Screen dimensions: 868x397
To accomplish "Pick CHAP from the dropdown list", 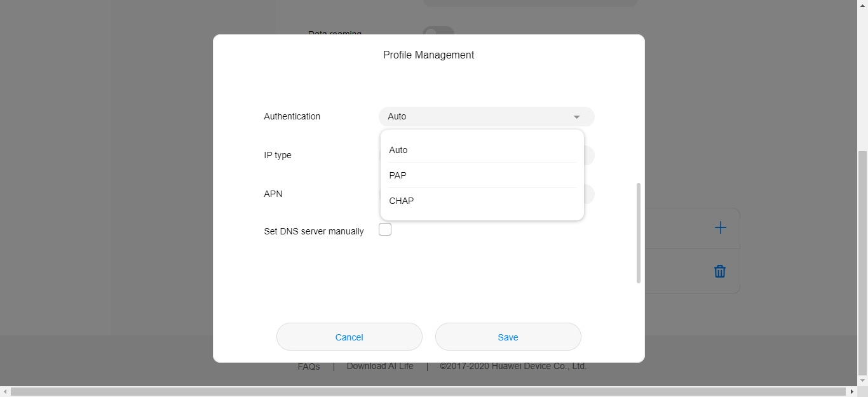I will pos(402,201).
